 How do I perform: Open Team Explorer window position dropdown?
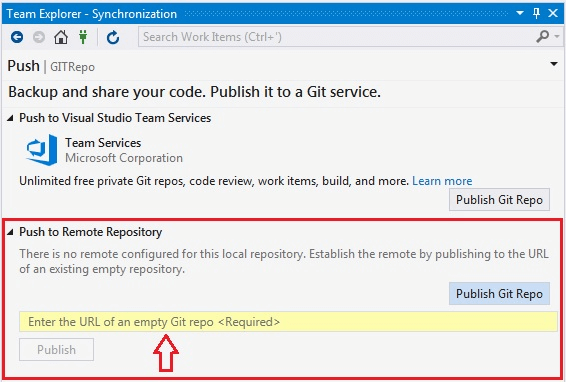point(520,13)
